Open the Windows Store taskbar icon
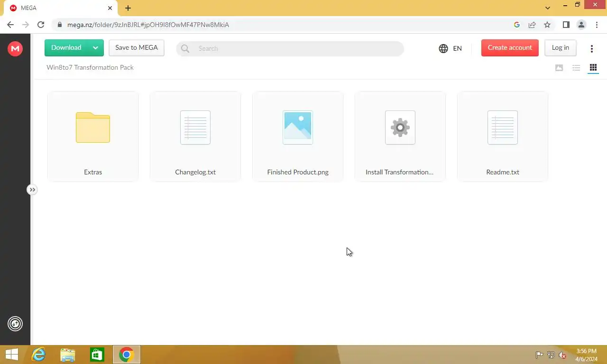The height and width of the screenshot is (364, 607). [97, 355]
